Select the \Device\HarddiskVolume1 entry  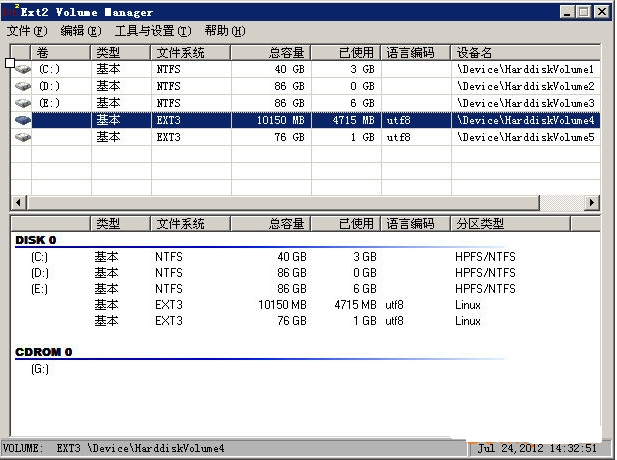click(525, 69)
